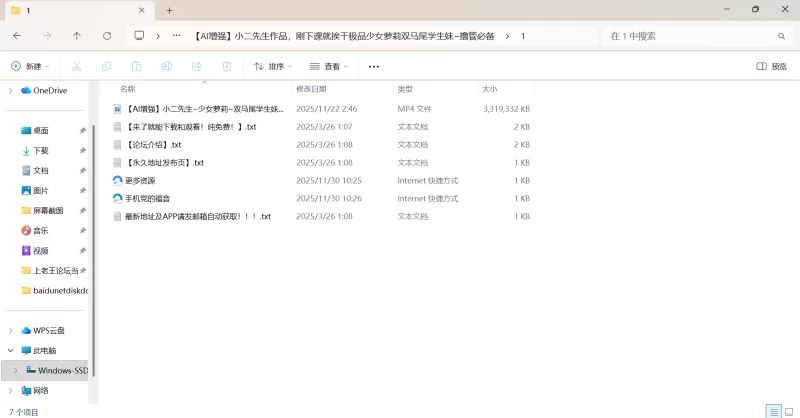Expand the OneDrive tree node
The width and height of the screenshot is (800, 418).
click(x=11, y=90)
